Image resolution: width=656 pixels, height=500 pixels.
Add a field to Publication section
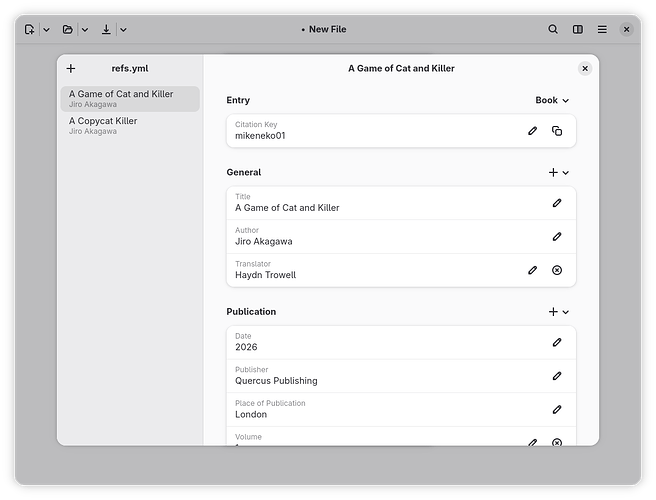click(x=559, y=312)
